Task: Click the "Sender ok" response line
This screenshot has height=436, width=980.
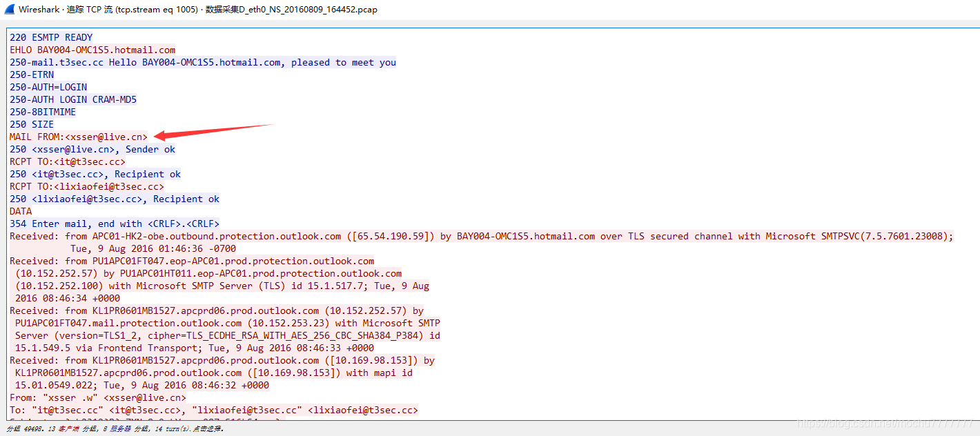Action: [92, 149]
